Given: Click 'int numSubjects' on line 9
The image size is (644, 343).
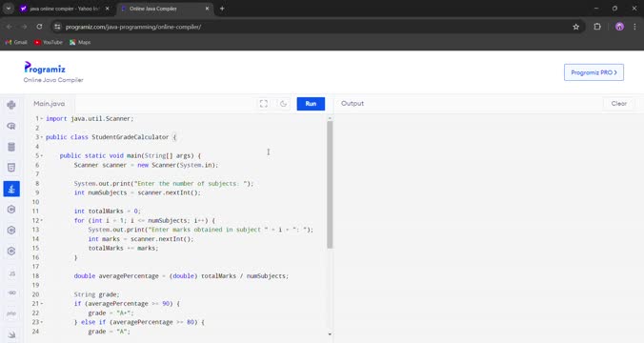Looking at the screenshot, I should pyautogui.click(x=101, y=192).
